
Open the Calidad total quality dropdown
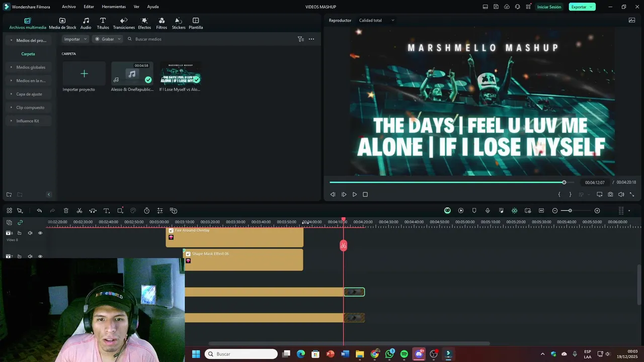(x=376, y=21)
